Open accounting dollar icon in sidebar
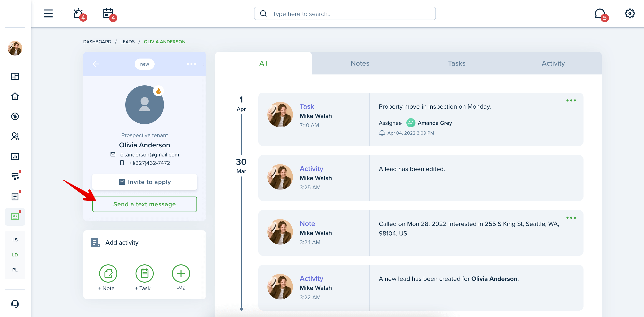This screenshot has height=317, width=644. click(15, 116)
